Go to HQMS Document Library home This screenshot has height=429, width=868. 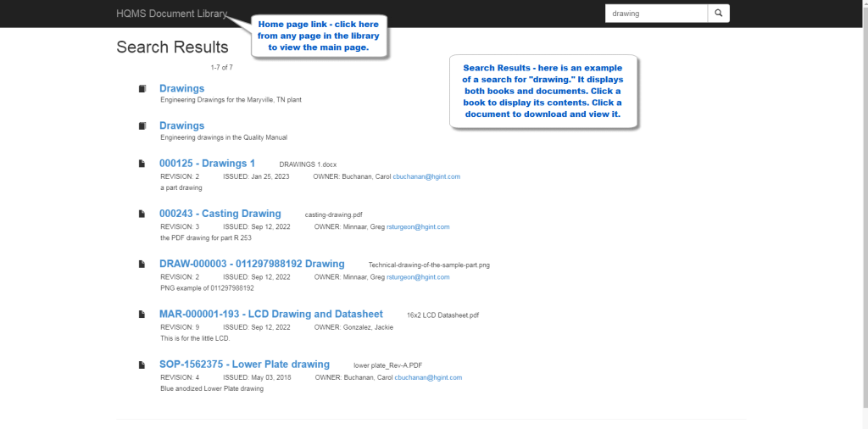pyautogui.click(x=171, y=14)
